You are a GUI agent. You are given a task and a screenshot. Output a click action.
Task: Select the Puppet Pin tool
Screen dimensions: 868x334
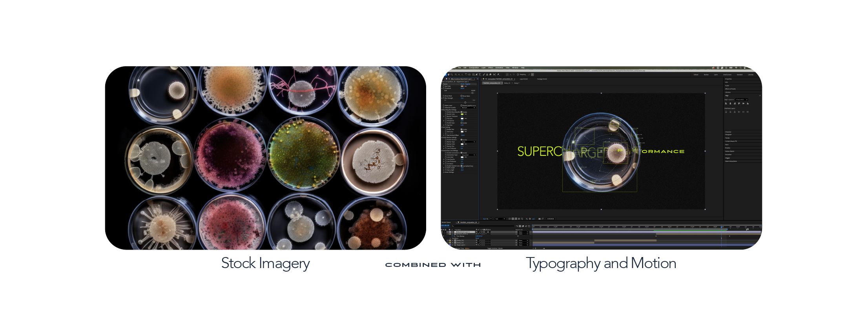tap(498, 75)
